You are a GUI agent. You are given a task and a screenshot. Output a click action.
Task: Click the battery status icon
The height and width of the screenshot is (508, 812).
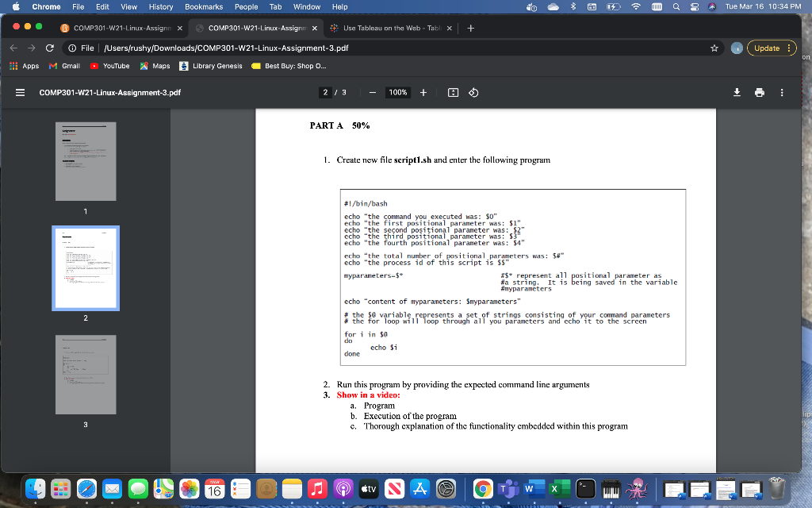pyautogui.click(x=613, y=7)
